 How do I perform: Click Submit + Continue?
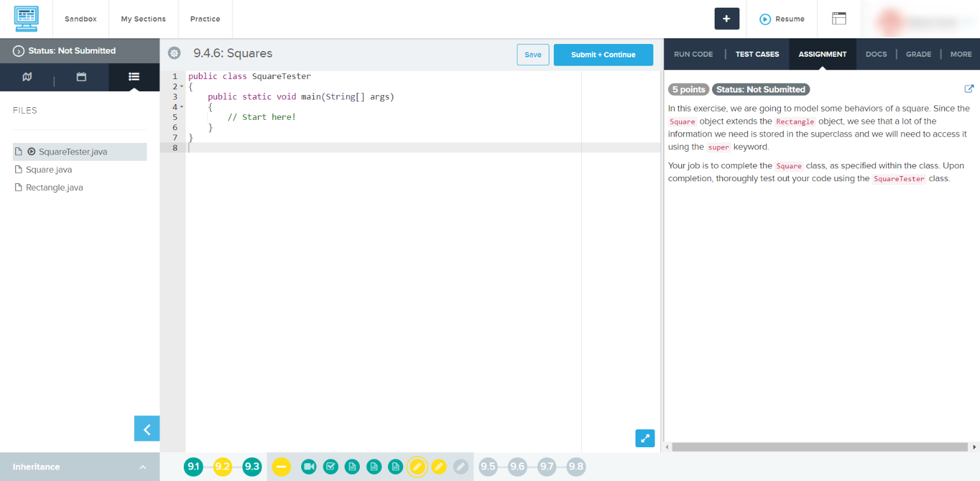(x=604, y=55)
